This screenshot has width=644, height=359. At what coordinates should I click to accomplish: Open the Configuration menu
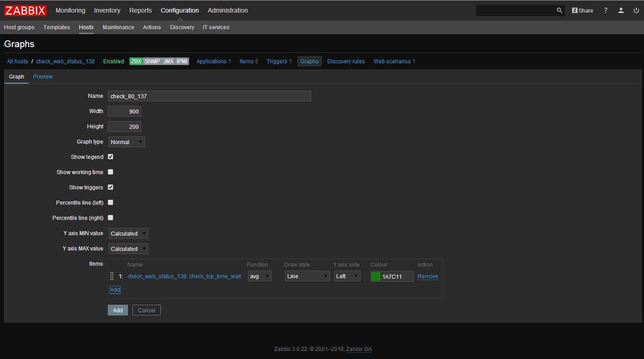pyautogui.click(x=180, y=10)
